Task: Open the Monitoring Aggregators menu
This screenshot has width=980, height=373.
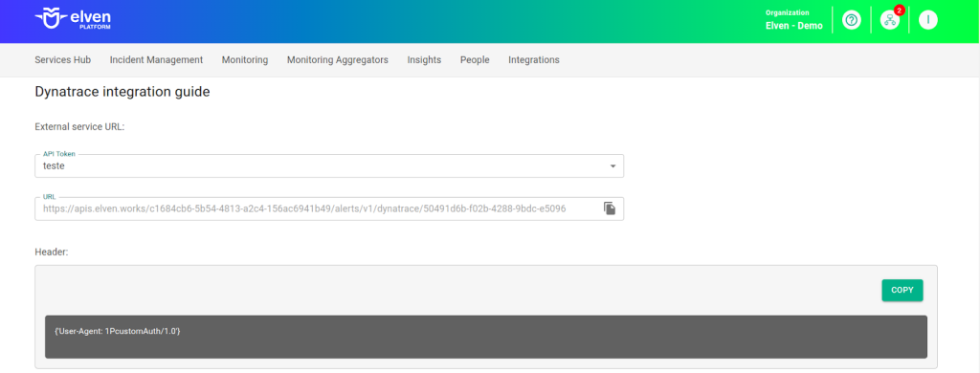Action: pos(338,60)
